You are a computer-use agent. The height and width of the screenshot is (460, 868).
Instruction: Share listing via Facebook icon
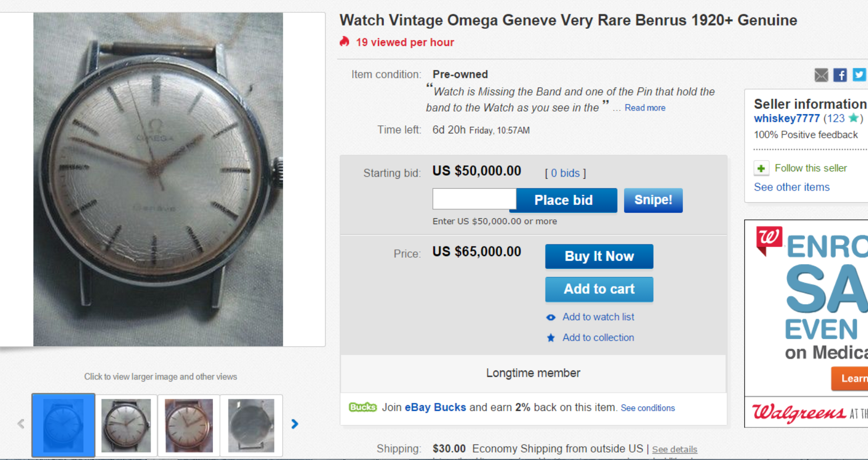840,75
